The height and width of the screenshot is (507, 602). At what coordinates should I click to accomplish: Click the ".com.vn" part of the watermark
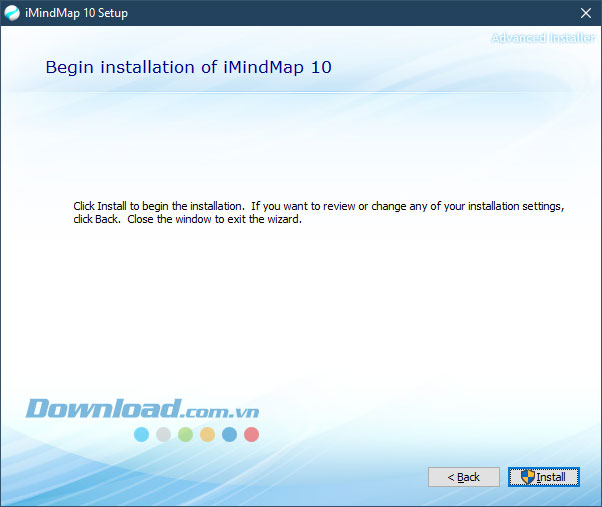tap(221, 410)
